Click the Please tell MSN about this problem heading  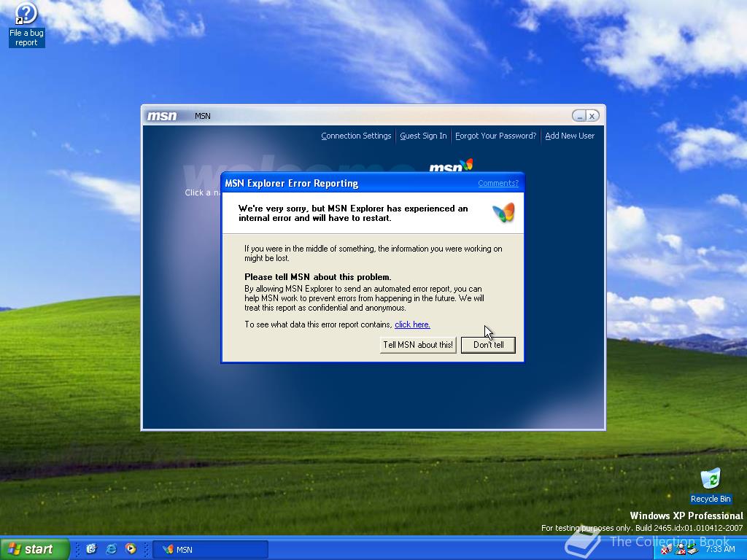[x=318, y=276]
